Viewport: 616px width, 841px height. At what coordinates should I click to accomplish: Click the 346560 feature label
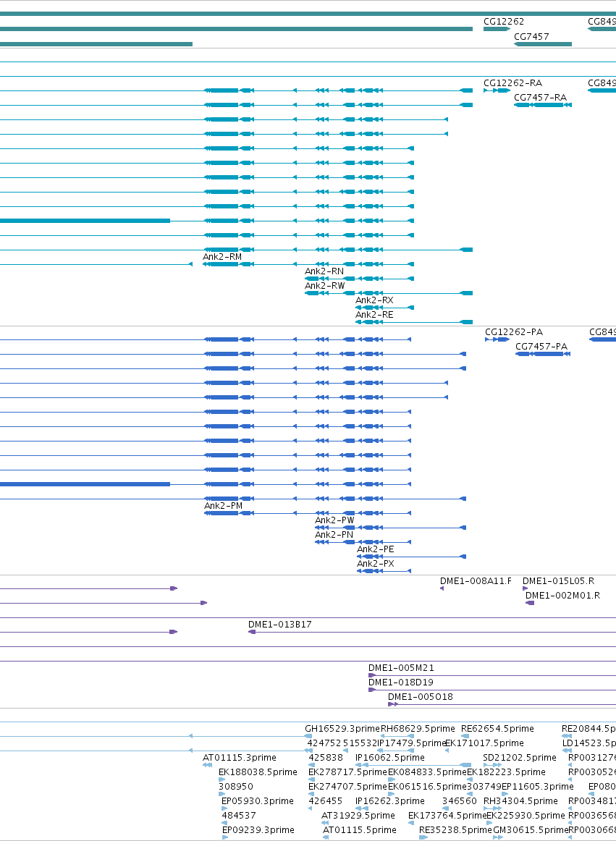(x=460, y=800)
